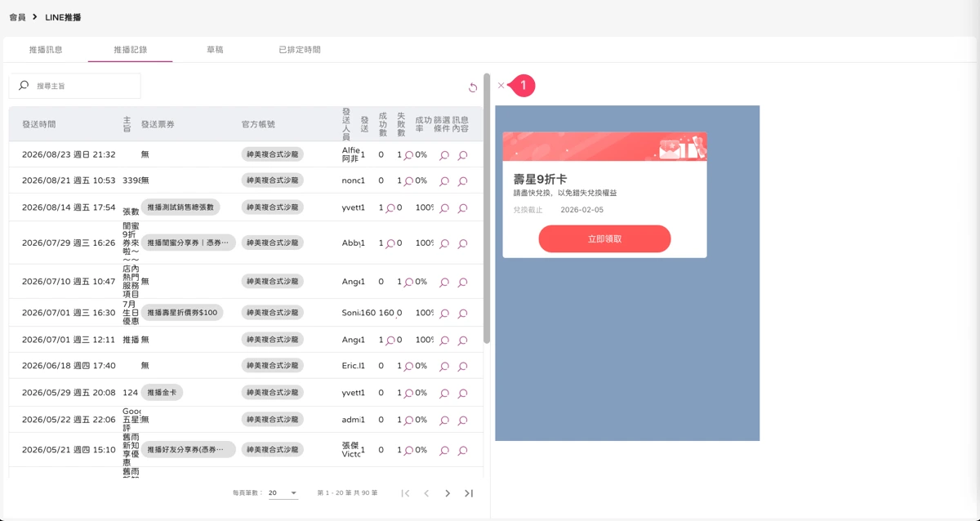This screenshot has height=521, width=980.
Task: View successful recipients for the 2026/07/01 12:11 broadcast
Action: [390, 341]
